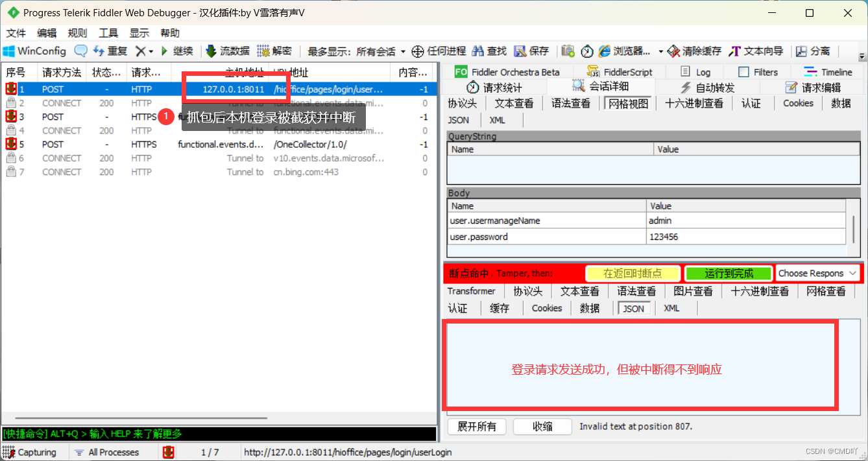Screen dimensions: 868x461
Task: Toggle 流数据 streaming mode
Action: pyautogui.click(x=228, y=51)
